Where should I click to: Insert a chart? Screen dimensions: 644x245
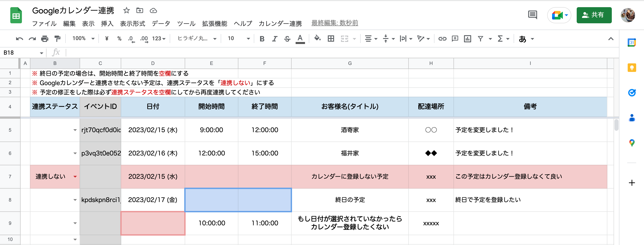point(468,39)
